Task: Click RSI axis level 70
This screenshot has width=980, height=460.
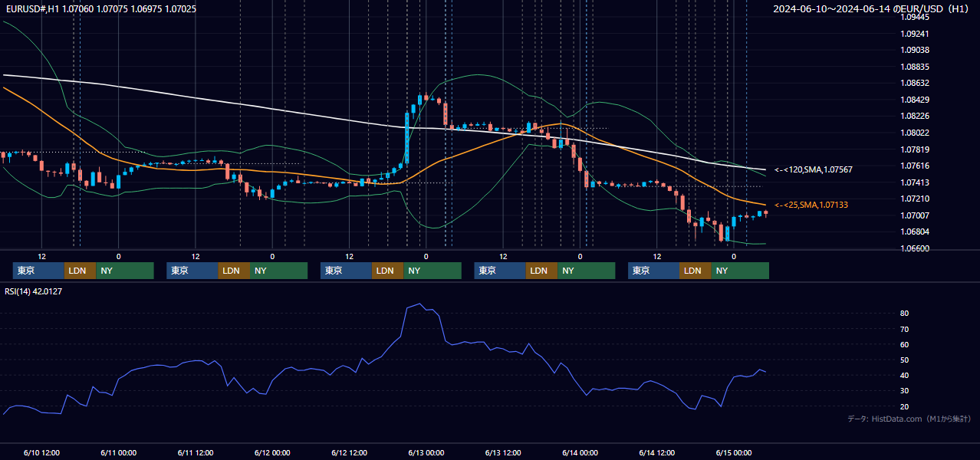Action: pos(905,329)
